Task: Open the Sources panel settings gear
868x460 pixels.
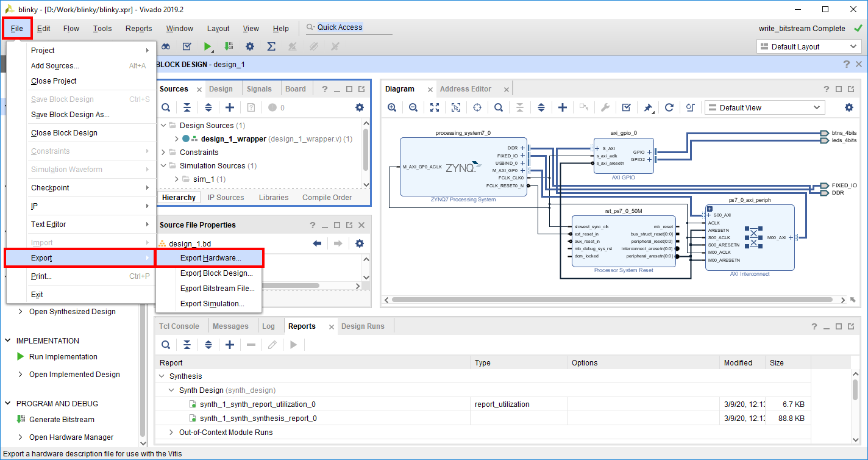Action: pos(360,107)
